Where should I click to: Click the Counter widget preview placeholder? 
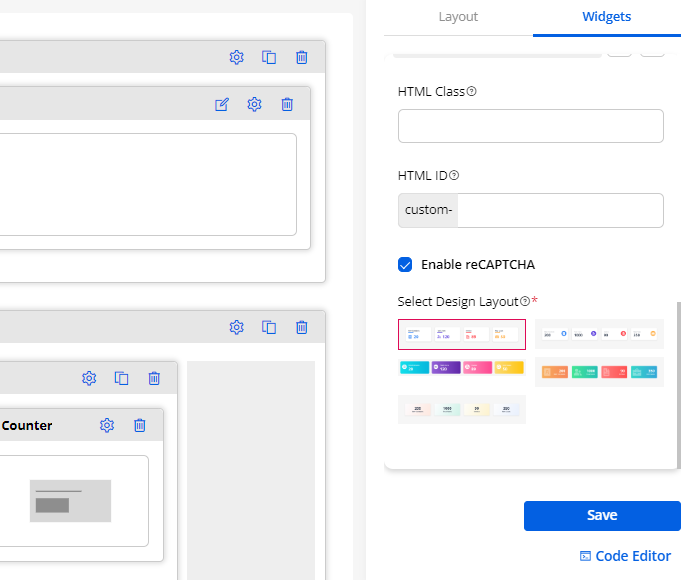[x=70, y=500]
